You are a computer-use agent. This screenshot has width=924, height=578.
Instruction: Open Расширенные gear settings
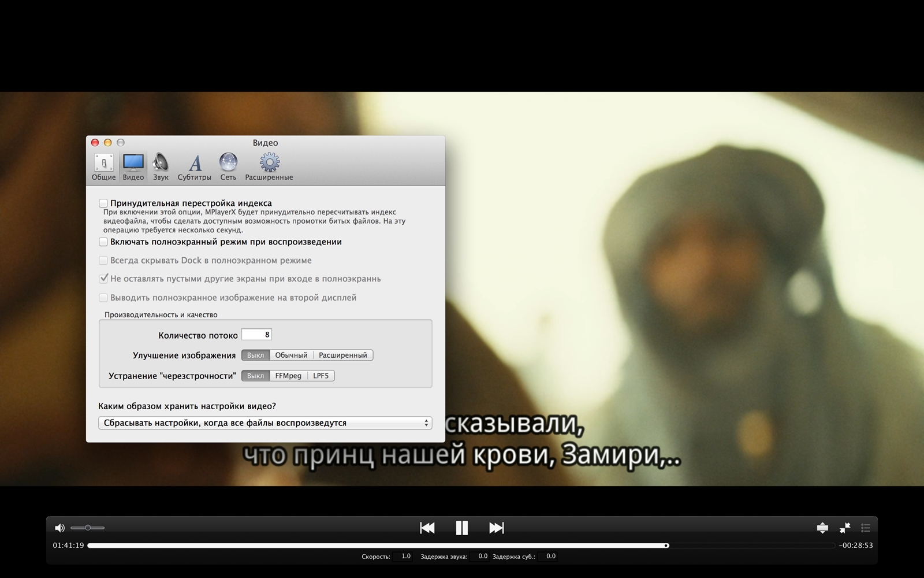pyautogui.click(x=269, y=167)
